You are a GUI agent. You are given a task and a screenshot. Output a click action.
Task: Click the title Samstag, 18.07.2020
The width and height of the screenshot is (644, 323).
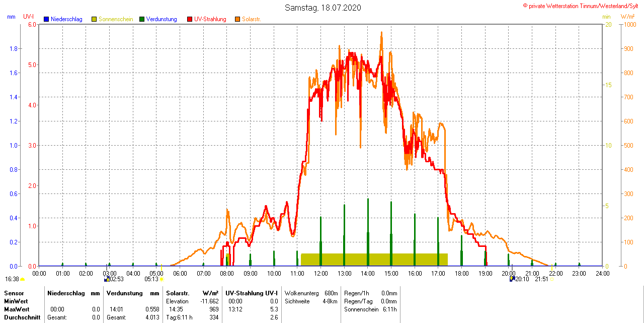point(323,8)
